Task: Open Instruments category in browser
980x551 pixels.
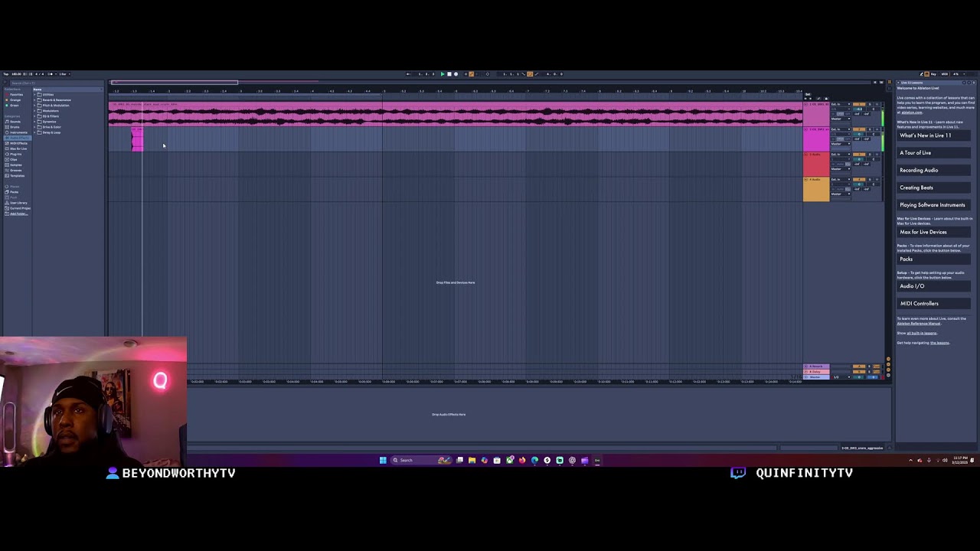Action: pos(18,132)
